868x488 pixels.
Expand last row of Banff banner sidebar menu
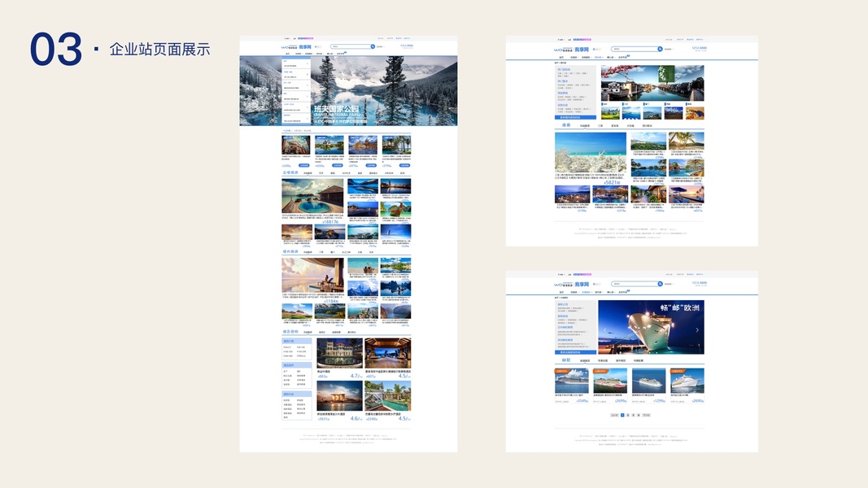click(296, 118)
